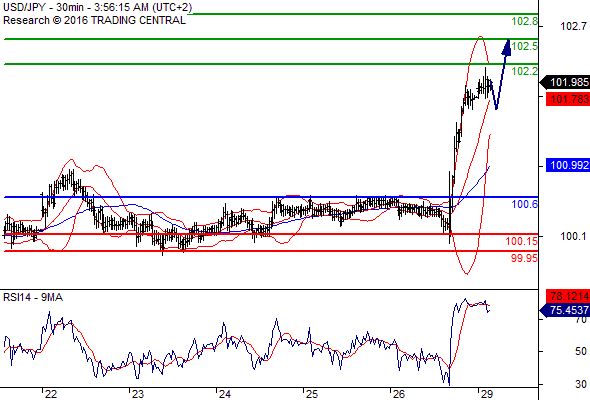Click the USD/JPY - 30min chart title

point(97,8)
